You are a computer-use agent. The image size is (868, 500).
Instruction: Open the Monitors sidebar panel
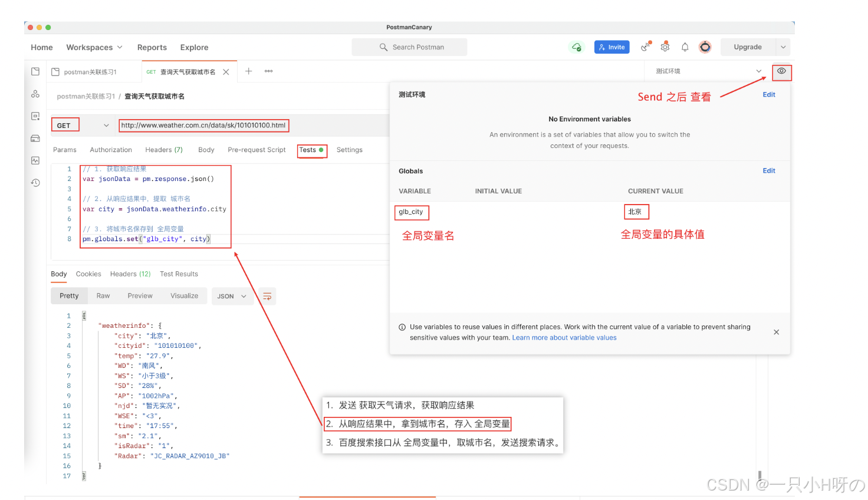[x=35, y=160]
